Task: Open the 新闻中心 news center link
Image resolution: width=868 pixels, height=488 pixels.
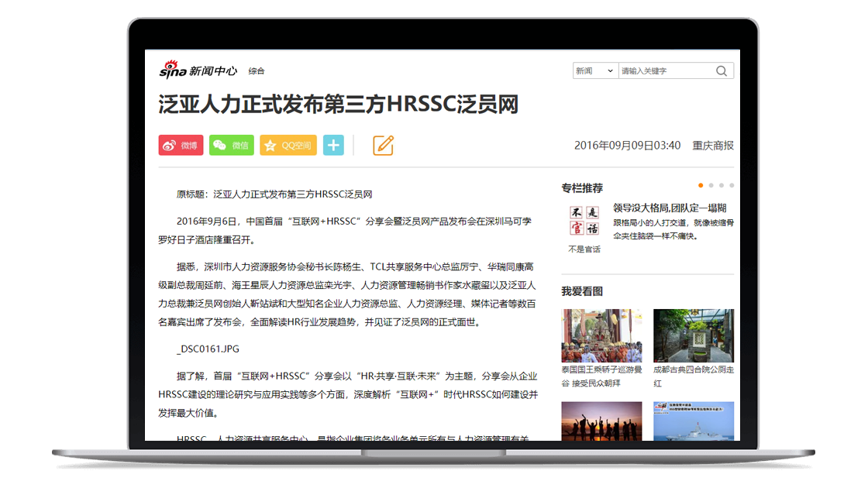Action: (213, 70)
